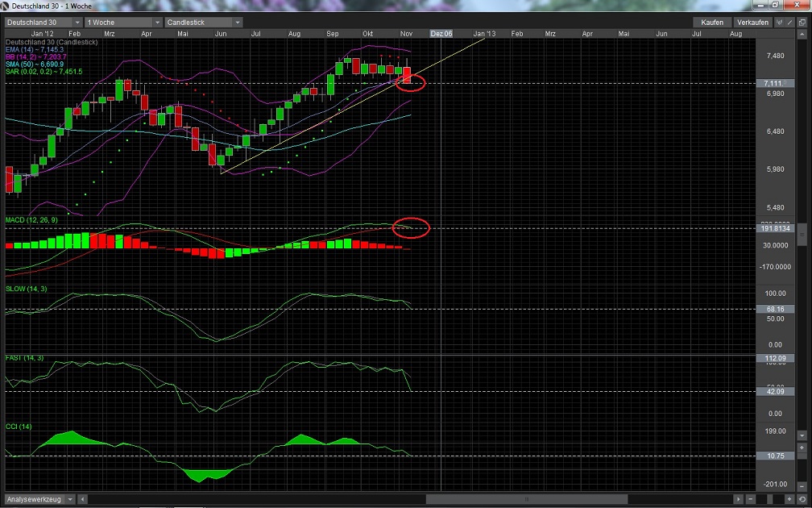Screen dimensions: 812x508
Task: Open the alert notification icon near Verkaufen
Action: tap(780, 22)
